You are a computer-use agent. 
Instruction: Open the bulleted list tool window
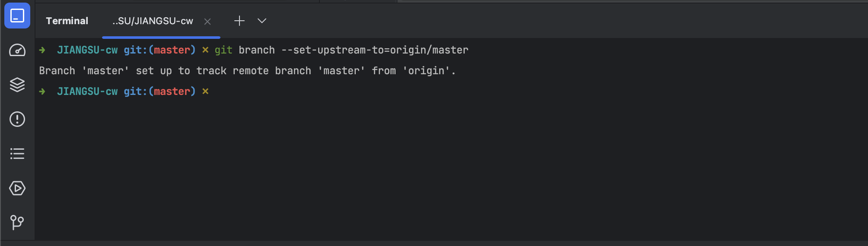(x=17, y=154)
